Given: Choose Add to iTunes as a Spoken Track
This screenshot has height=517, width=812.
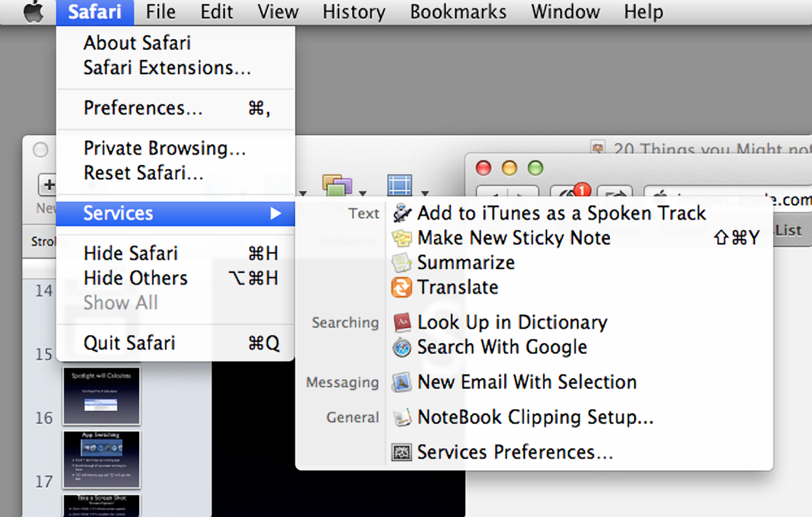Looking at the screenshot, I should [x=579, y=213].
